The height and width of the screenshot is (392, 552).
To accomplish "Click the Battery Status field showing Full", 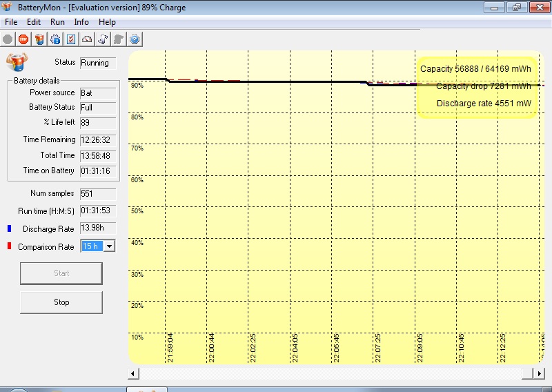I will [x=98, y=108].
